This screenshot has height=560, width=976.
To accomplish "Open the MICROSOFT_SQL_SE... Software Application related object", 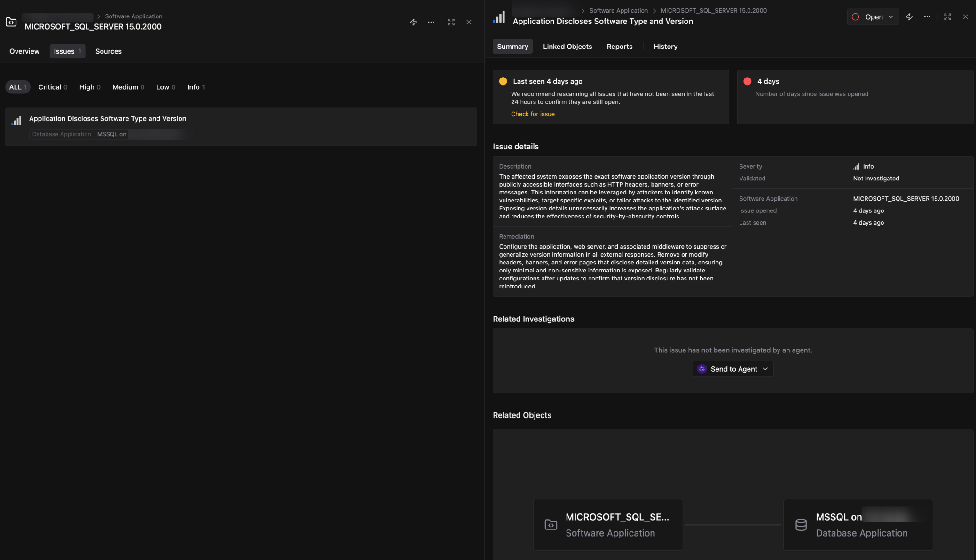I will (608, 525).
